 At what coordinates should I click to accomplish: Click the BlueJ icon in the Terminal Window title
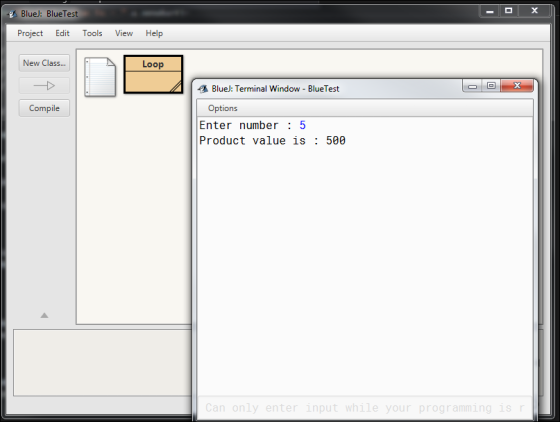tap(203, 89)
